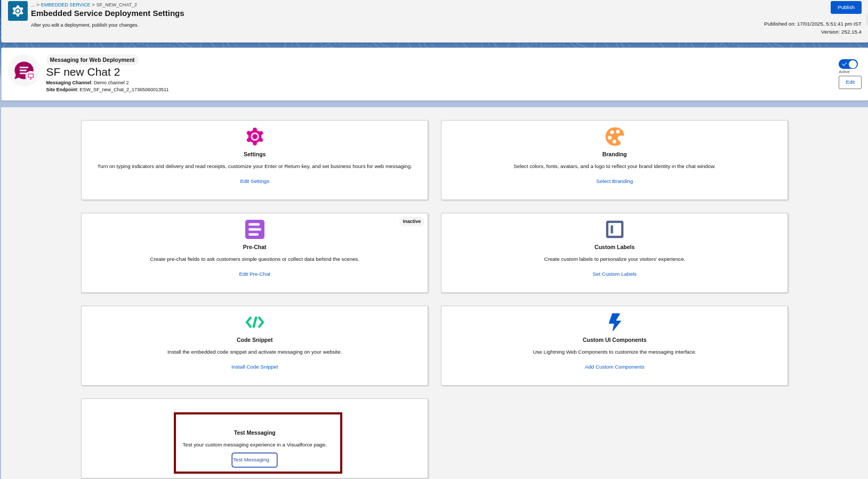868x479 pixels.
Task: Click the orange Branding palette icon
Action: tap(615, 137)
